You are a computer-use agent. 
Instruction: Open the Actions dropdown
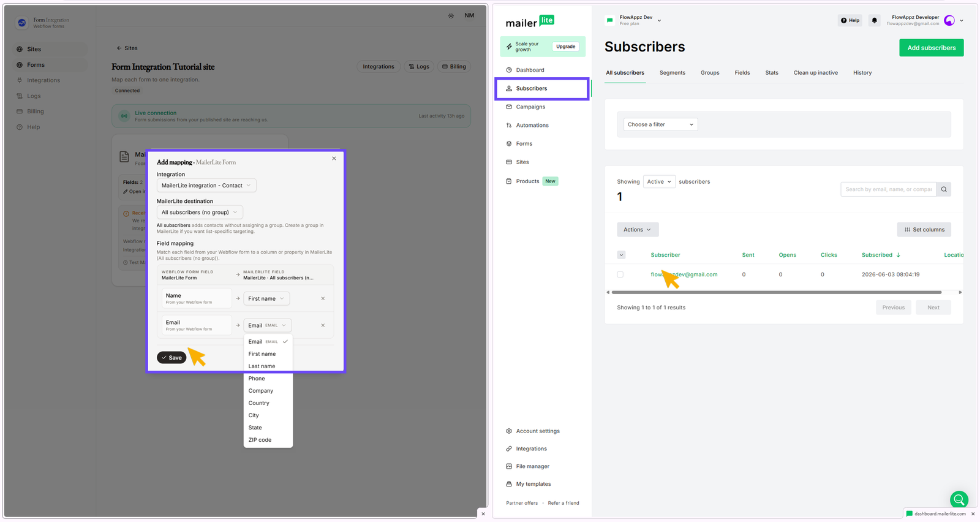637,230
